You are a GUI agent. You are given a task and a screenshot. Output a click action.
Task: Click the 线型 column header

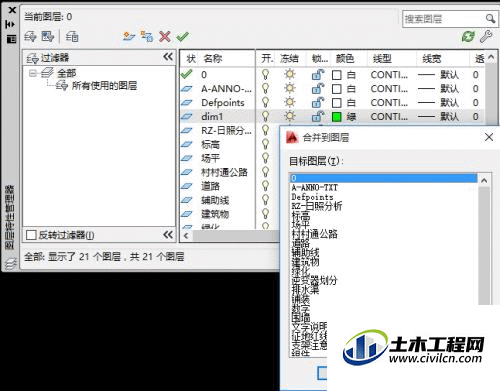(382, 59)
